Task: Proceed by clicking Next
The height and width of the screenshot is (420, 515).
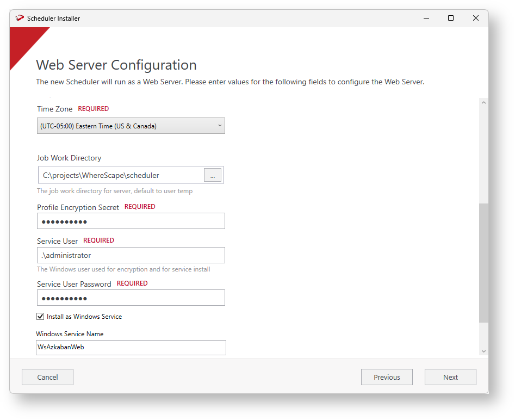Action: (450, 377)
